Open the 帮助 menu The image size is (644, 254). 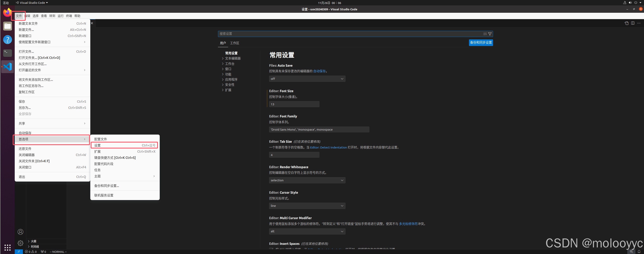coord(77,16)
